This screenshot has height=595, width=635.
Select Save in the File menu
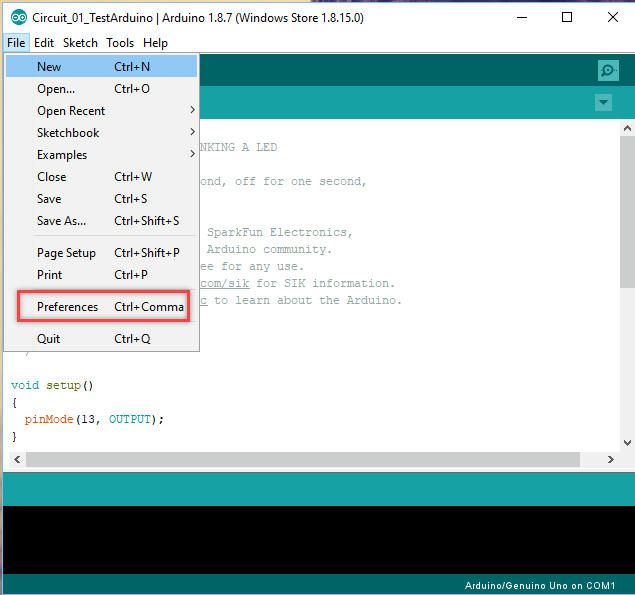pyautogui.click(x=101, y=198)
